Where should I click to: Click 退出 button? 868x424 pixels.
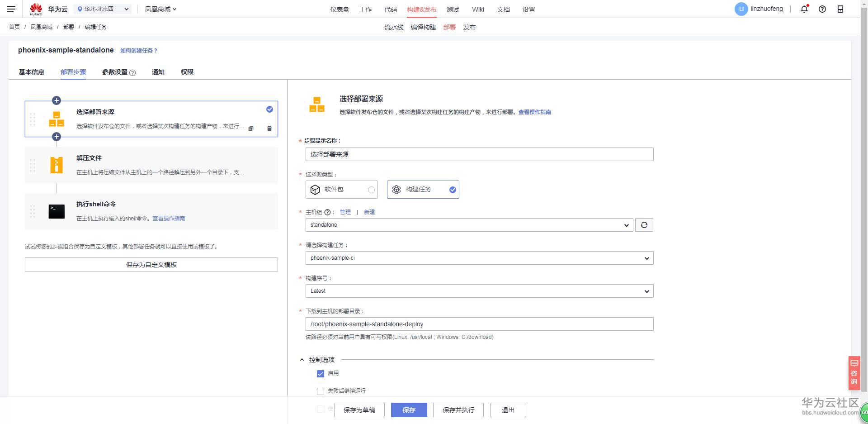coord(508,410)
